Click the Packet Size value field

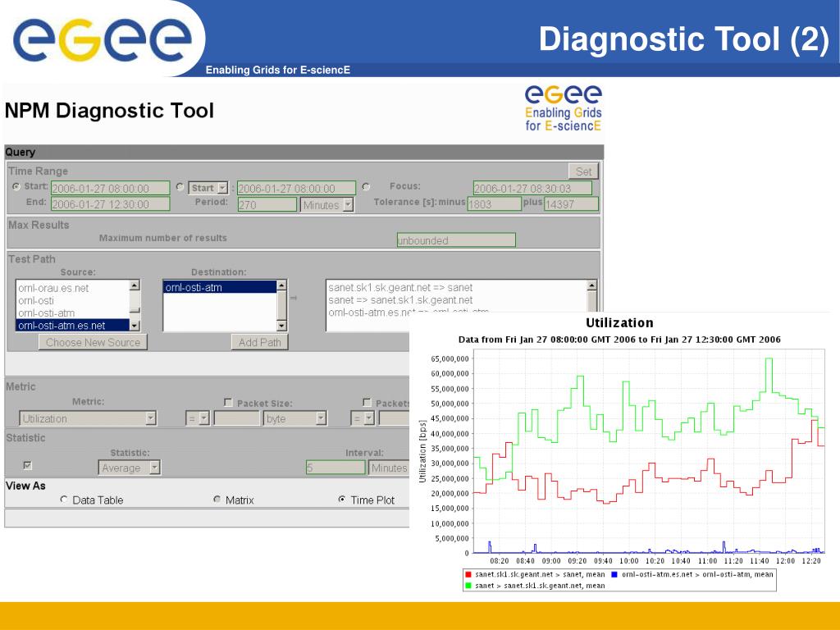tap(237, 418)
